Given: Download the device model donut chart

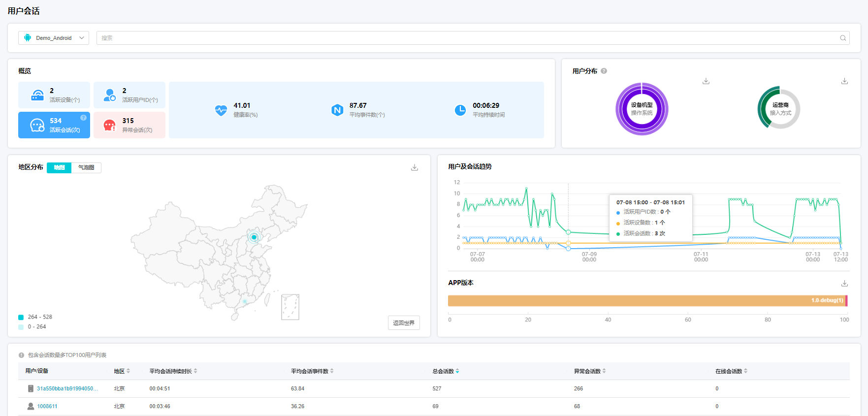Looking at the screenshot, I should (x=706, y=81).
